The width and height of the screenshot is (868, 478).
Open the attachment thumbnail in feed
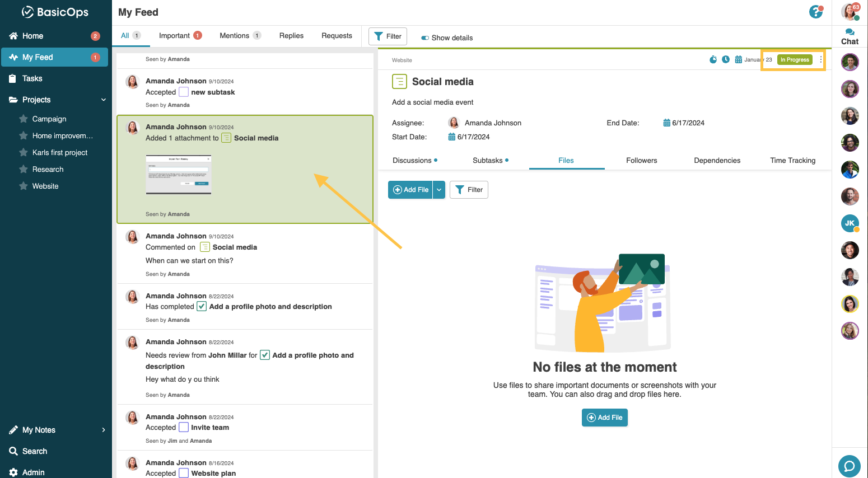(x=179, y=175)
